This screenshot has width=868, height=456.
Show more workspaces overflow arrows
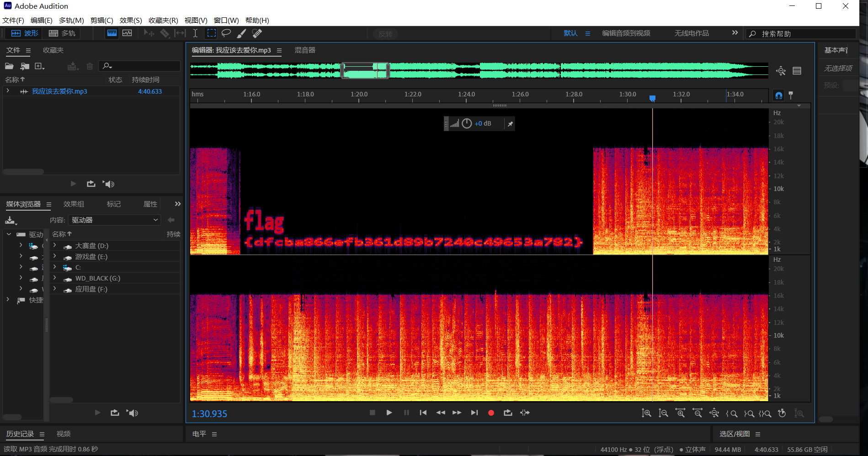[x=735, y=33]
